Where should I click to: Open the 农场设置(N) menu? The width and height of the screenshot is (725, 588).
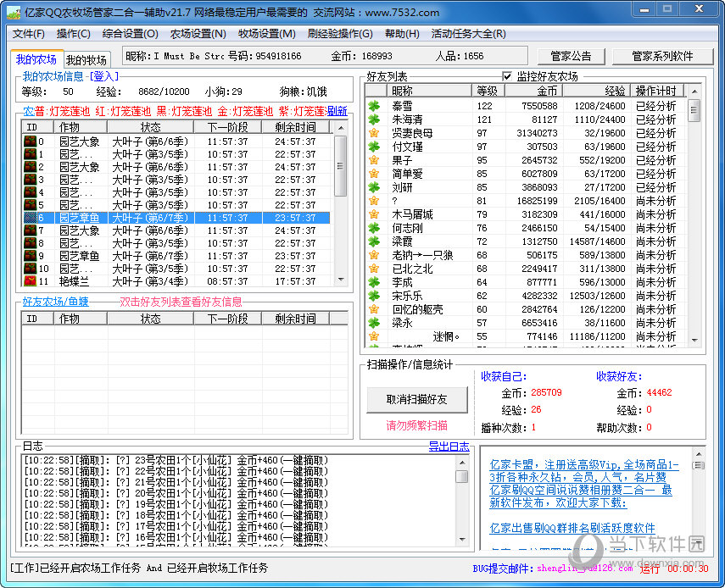click(198, 34)
